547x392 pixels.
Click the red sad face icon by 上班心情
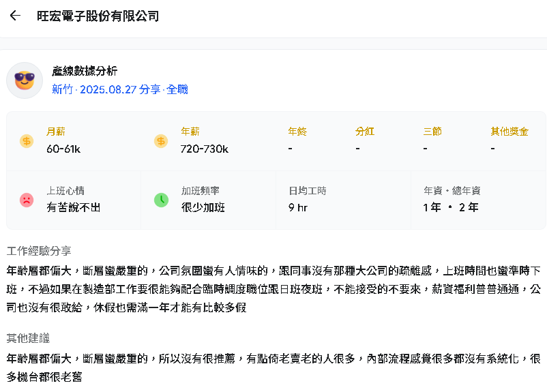click(27, 200)
